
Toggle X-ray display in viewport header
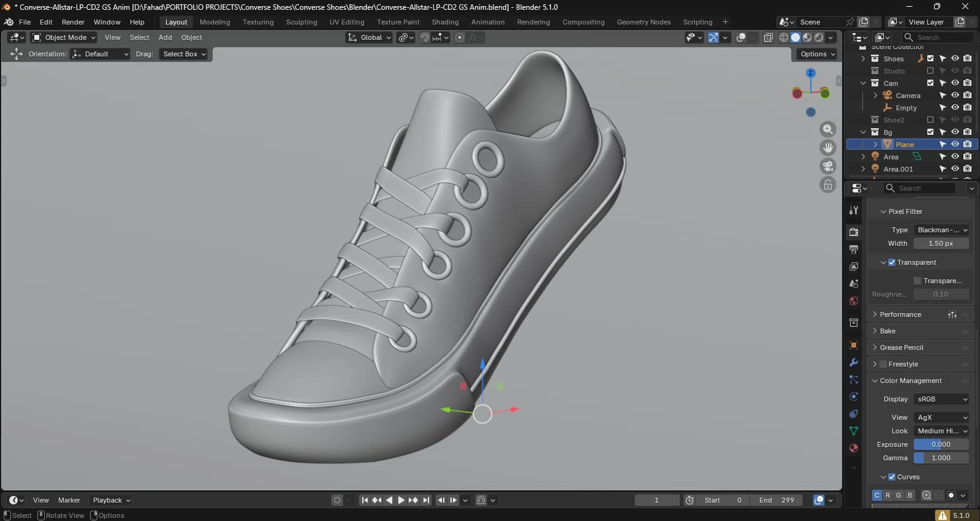(768, 37)
